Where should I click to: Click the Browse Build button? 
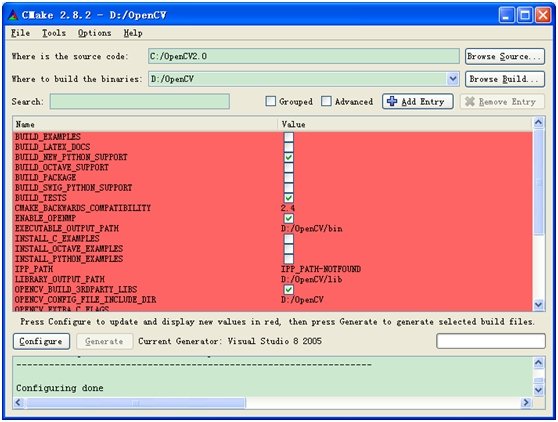pyautogui.click(x=505, y=79)
